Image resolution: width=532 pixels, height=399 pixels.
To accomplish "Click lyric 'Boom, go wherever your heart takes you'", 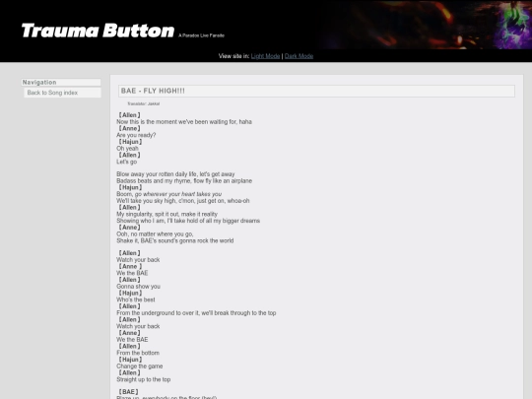I will pyautogui.click(x=169, y=194).
